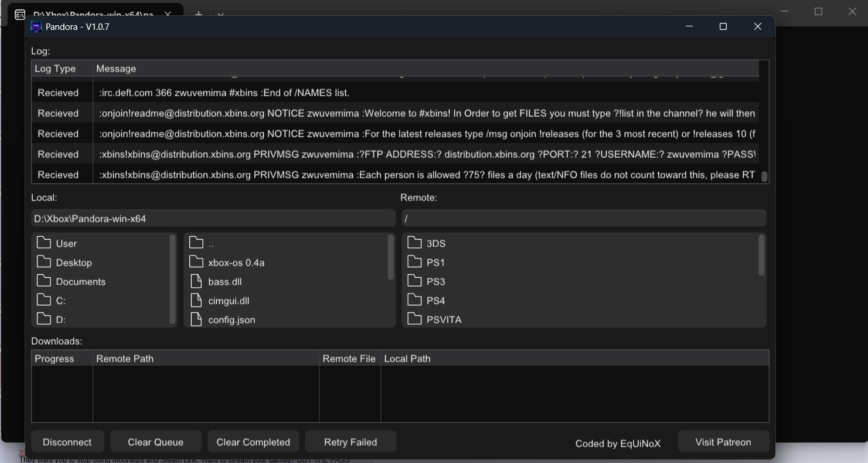Click the Clear Completed button
Screen dimensions: 868x463
(253, 442)
